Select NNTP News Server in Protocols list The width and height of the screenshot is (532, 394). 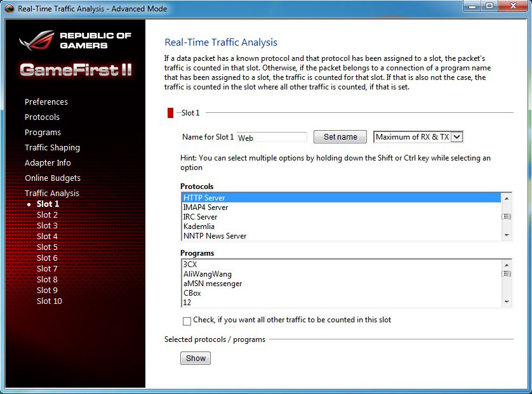click(x=342, y=235)
